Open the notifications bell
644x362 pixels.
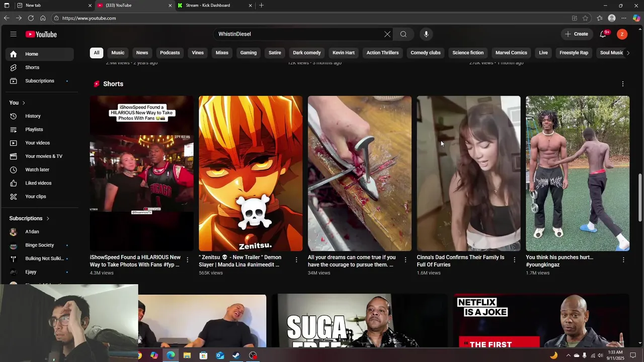(x=603, y=34)
